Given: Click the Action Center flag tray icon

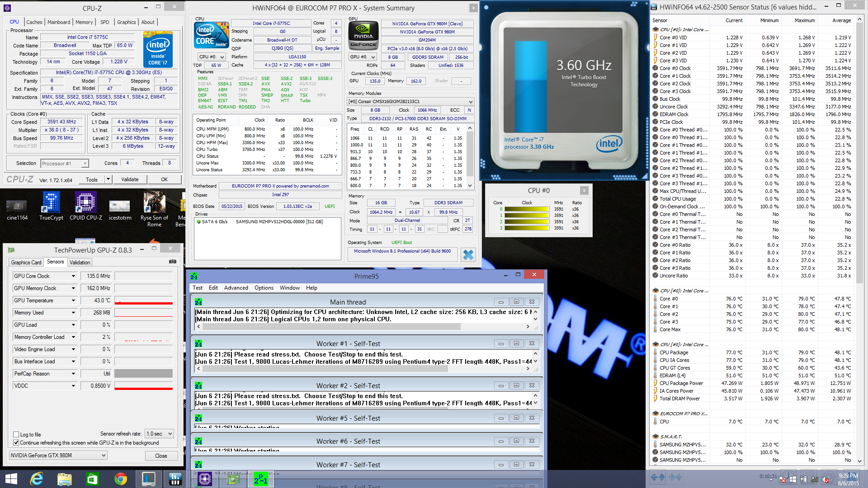Looking at the screenshot, I should [783, 479].
